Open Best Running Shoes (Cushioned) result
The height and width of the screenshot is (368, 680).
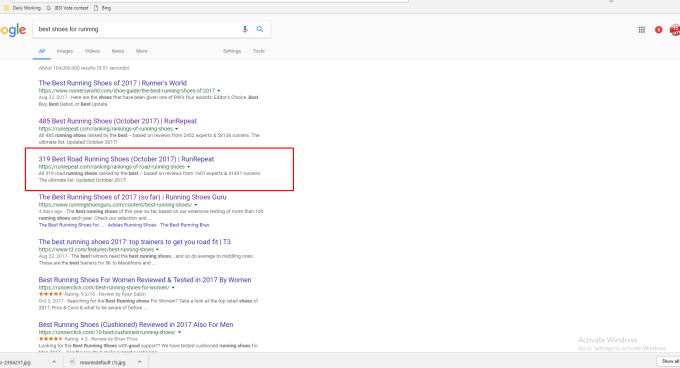tap(136, 325)
